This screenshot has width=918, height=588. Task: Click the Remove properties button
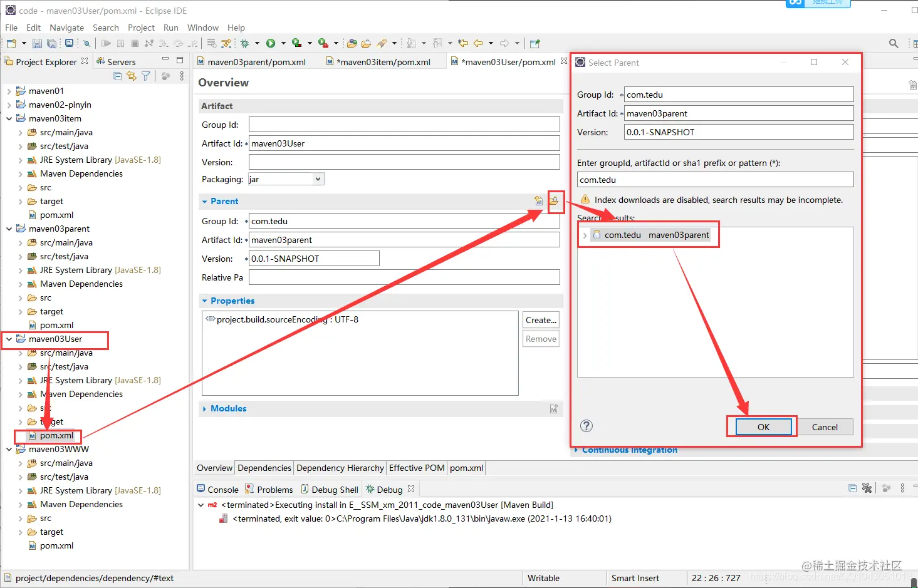[541, 339]
